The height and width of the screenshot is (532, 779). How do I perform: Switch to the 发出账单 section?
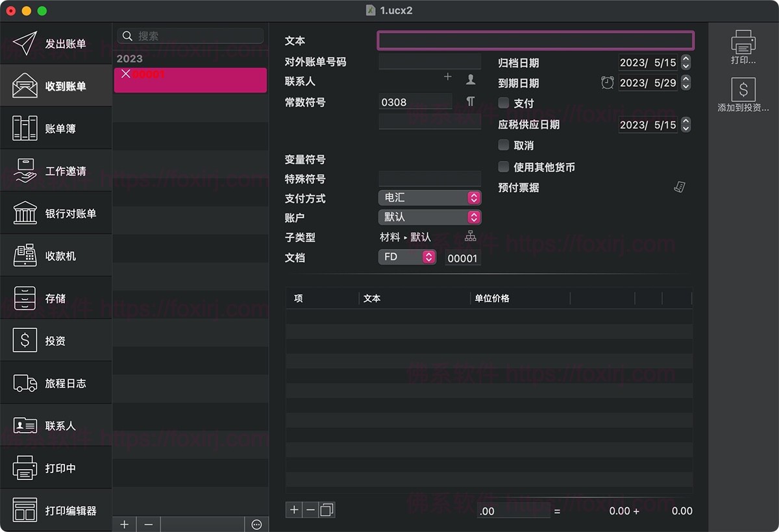click(56, 43)
